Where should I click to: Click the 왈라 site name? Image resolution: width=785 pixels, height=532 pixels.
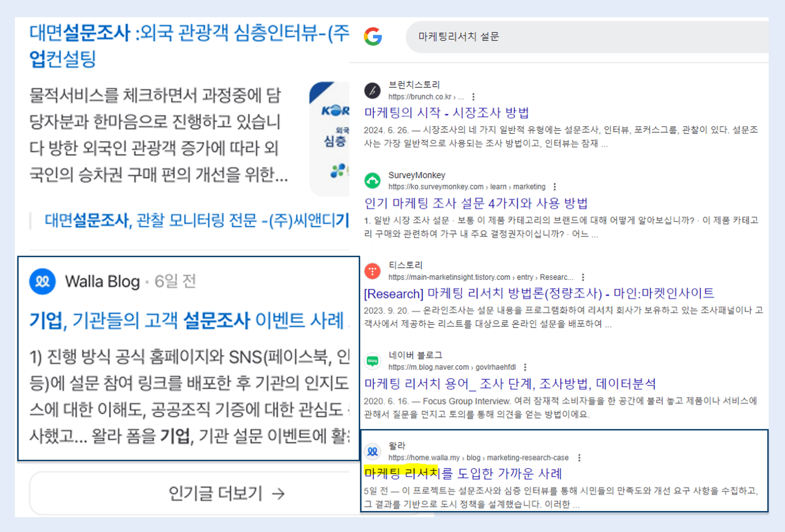pos(397,446)
